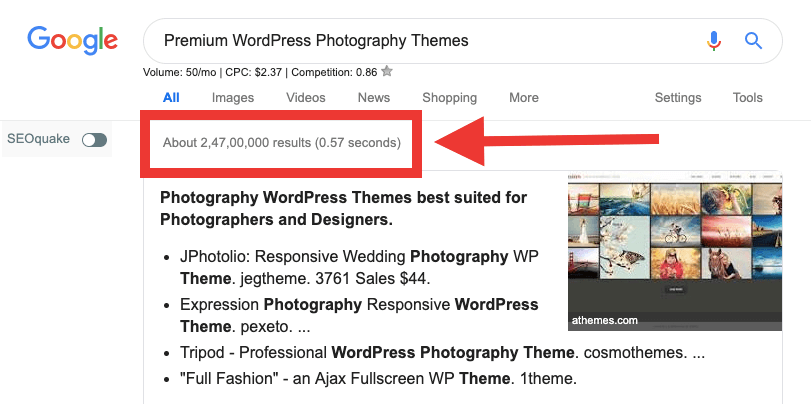Star the keyword next to Competition score

[387, 71]
